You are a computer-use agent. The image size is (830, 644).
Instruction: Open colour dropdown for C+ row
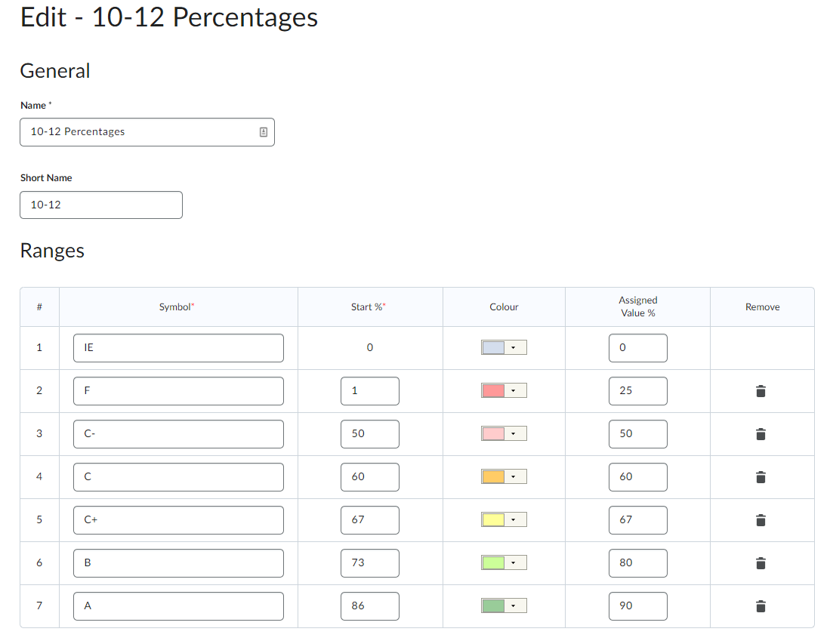(504, 519)
